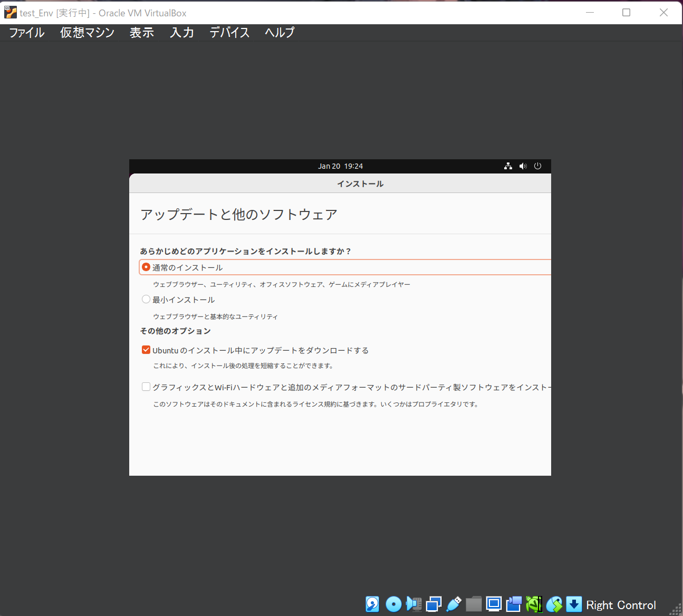Click the hard disk activity status icon
This screenshot has height=616, width=683.
(372, 604)
